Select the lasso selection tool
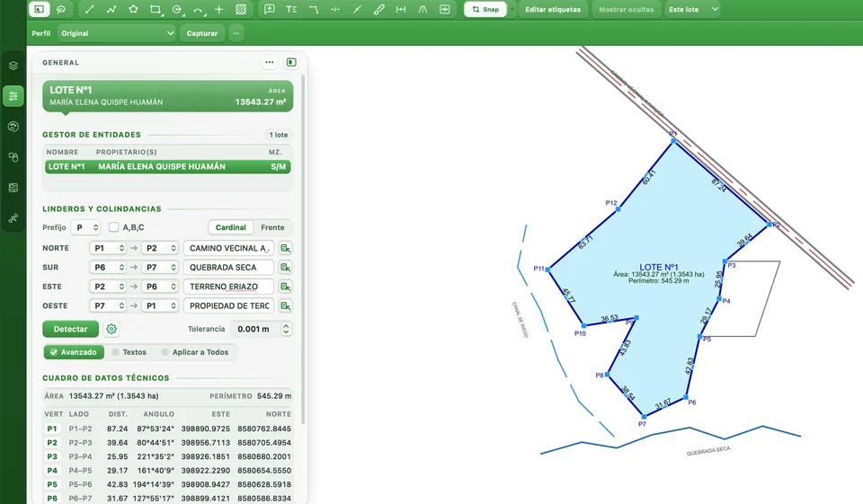The height and width of the screenshot is (504, 863). [61, 9]
